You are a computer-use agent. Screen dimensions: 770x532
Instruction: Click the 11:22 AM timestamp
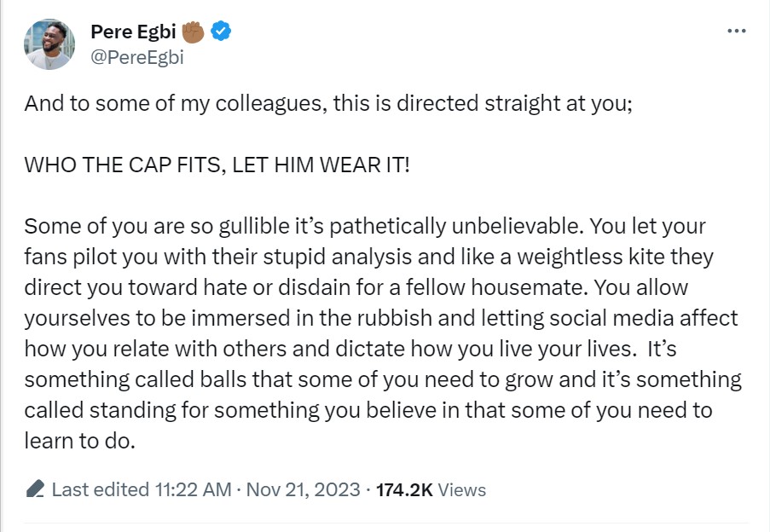point(193,489)
